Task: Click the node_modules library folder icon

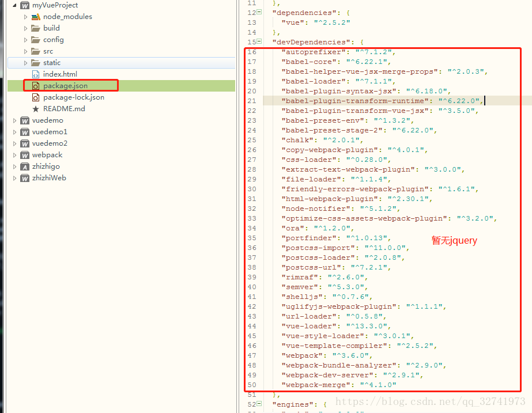Action: (36, 17)
